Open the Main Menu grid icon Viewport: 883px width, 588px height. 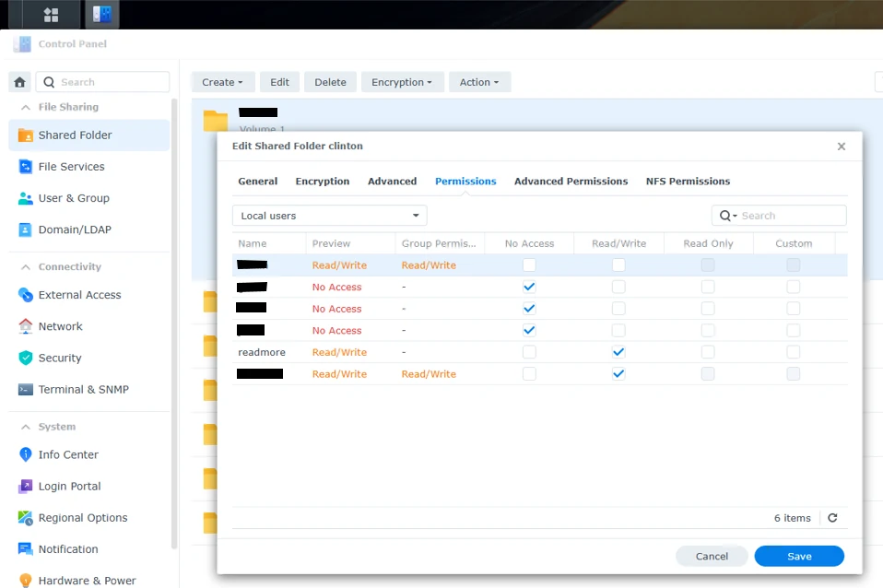pyautogui.click(x=52, y=15)
